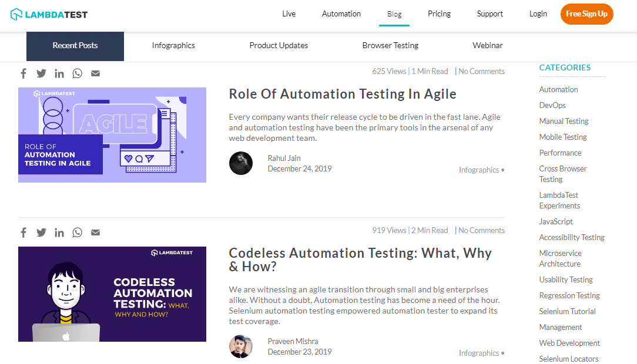Select Pricing from the top navigation
Image resolution: width=637 pixels, height=364 pixels.
pos(439,14)
